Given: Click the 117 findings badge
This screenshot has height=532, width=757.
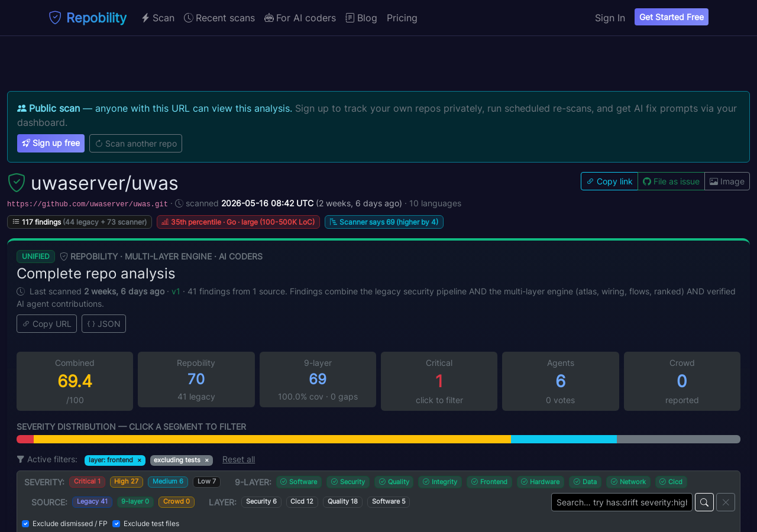Looking at the screenshot, I should 79,222.
